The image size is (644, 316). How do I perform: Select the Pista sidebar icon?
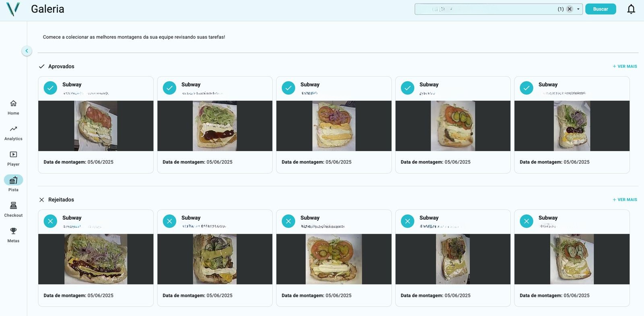click(13, 180)
